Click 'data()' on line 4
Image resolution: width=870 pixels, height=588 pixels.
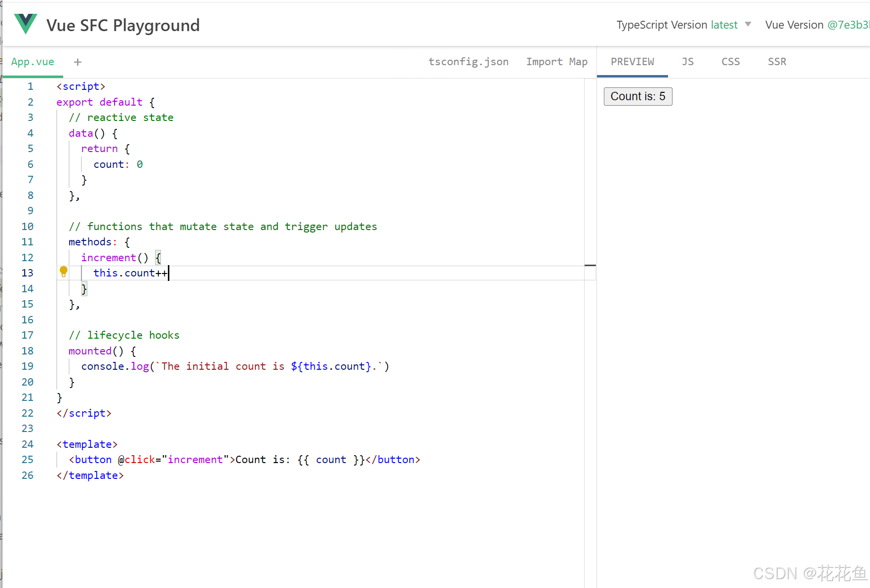pyautogui.click(x=87, y=133)
